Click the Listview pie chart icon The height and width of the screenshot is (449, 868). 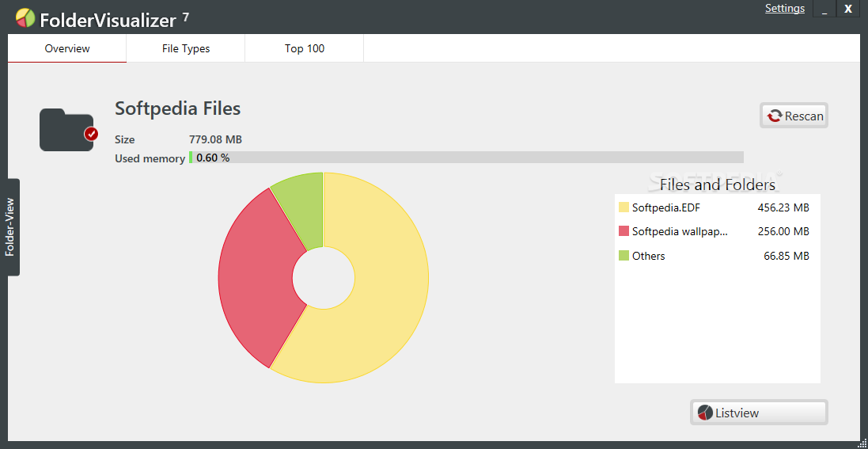tap(705, 413)
